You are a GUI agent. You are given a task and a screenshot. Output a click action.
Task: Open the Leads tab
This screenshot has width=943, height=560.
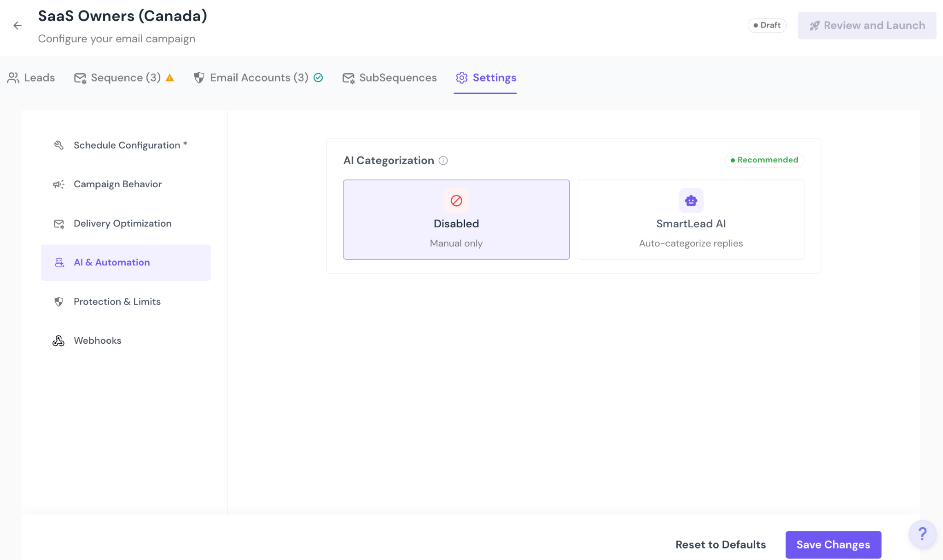tap(31, 78)
